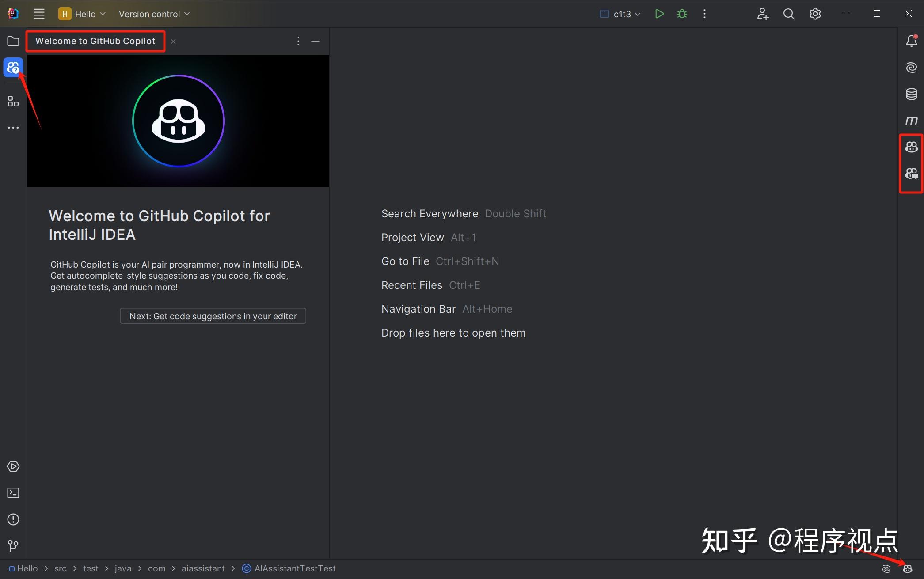Image resolution: width=924 pixels, height=579 pixels.
Task: Toggle the Terminal tool window
Action: [13, 493]
